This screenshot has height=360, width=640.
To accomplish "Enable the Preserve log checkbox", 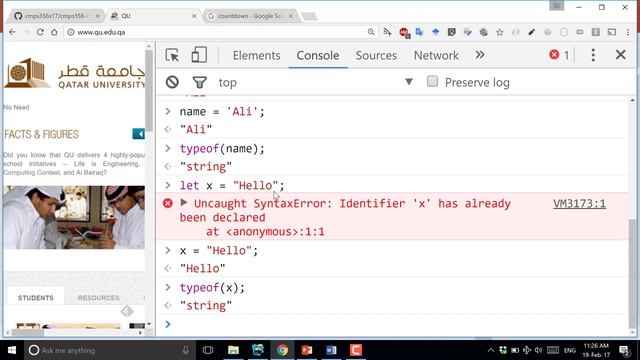I will pyautogui.click(x=432, y=82).
